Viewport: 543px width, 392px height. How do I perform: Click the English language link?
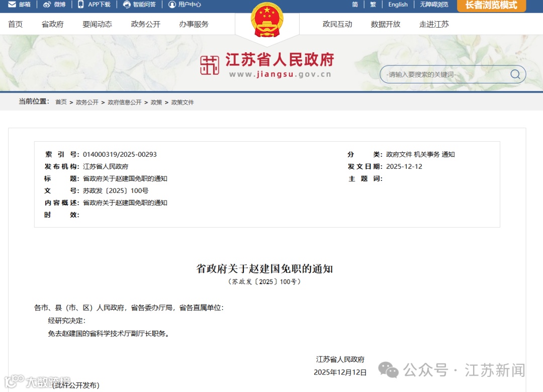pyautogui.click(x=398, y=5)
